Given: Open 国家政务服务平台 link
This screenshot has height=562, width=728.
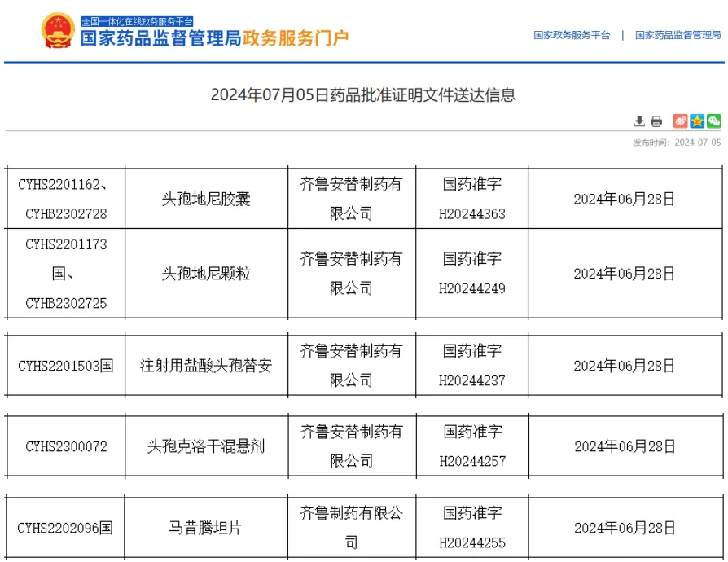Looking at the screenshot, I should tap(572, 35).
